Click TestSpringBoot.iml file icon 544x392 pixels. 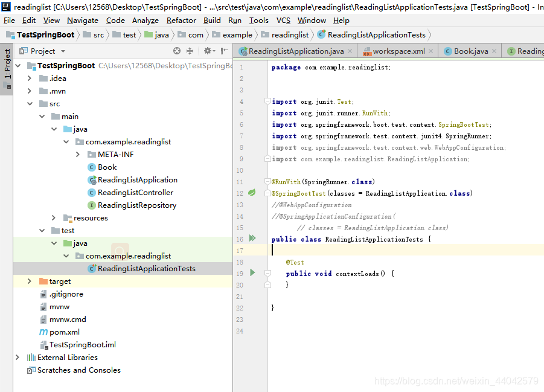tap(43, 345)
